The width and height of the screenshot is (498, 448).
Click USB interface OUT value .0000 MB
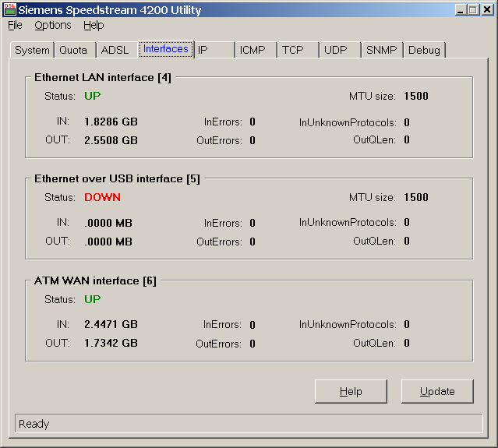pos(108,242)
